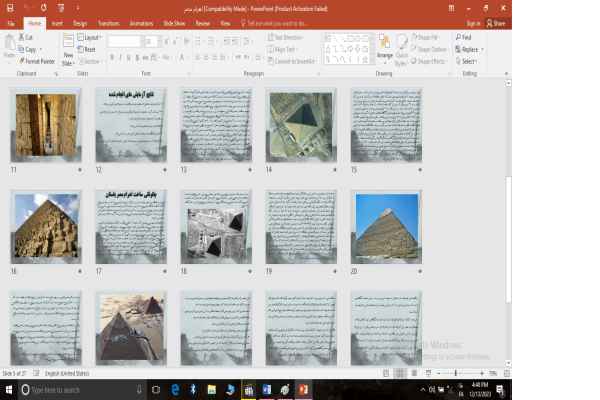
Task: Click Reset in the Slides group
Action: pos(89,49)
